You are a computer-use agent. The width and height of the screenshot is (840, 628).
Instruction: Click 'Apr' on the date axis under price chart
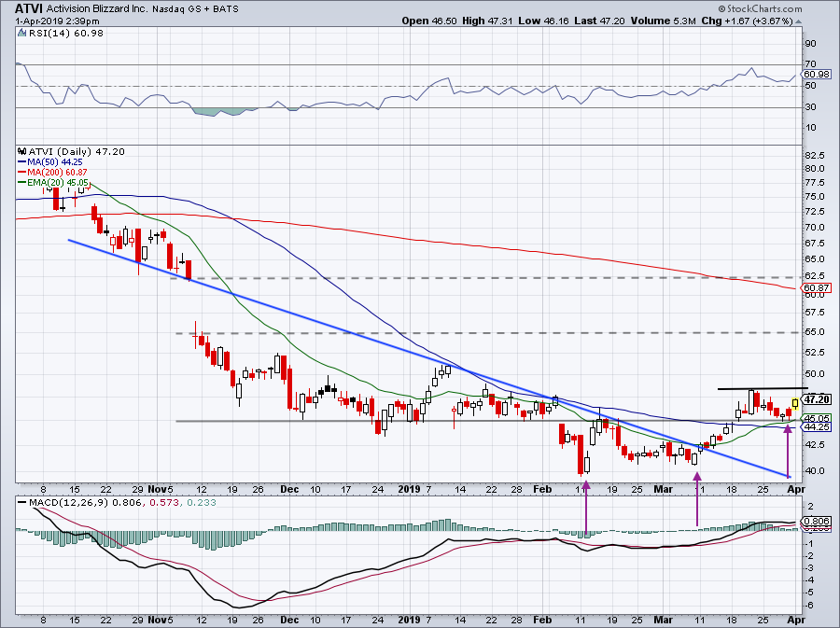pos(796,489)
